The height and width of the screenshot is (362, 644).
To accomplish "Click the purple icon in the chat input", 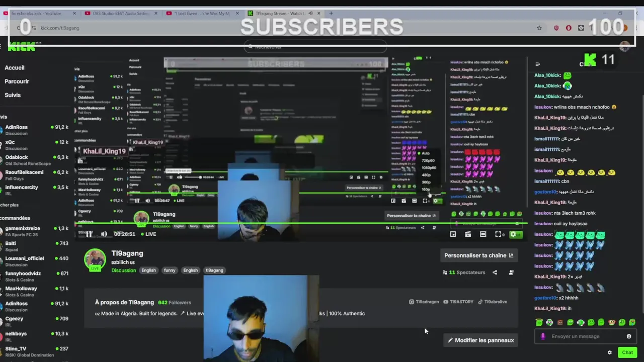I will (542, 336).
